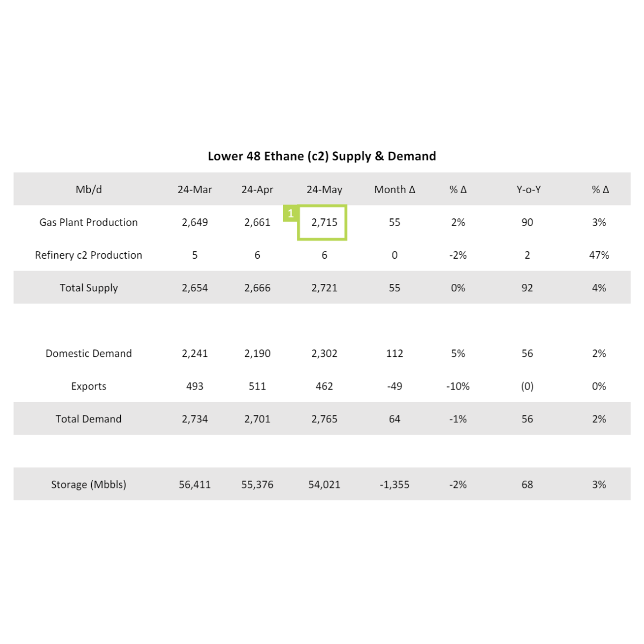Viewport: 644px width, 644px height.
Task: Select the Y-o-Y column header
Action: point(529,189)
